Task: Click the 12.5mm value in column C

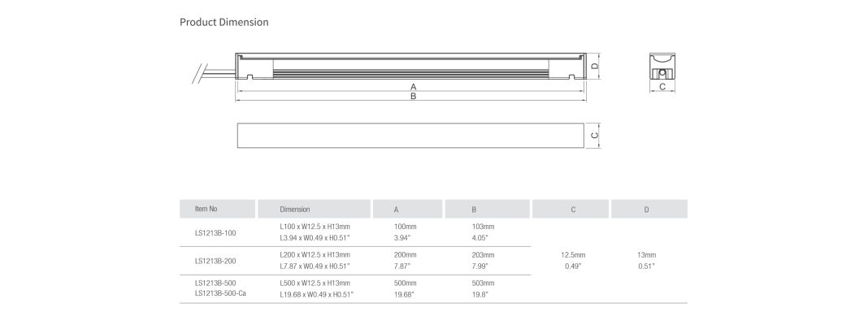Action: [x=573, y=255]
